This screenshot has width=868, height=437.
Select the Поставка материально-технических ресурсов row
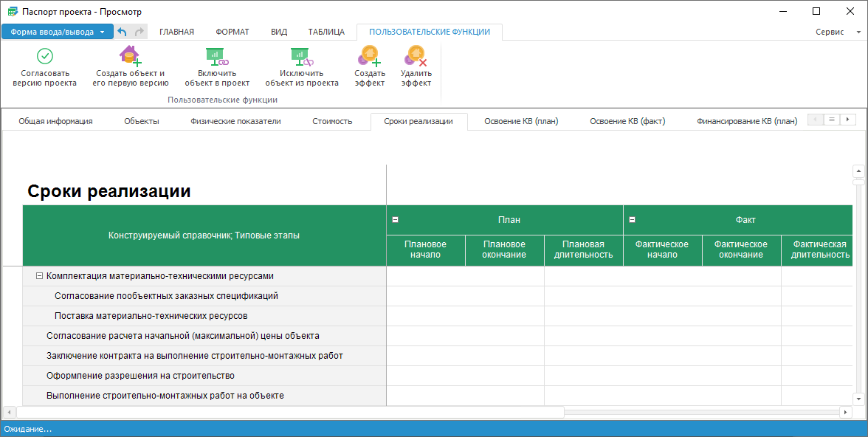coord(151,316)
